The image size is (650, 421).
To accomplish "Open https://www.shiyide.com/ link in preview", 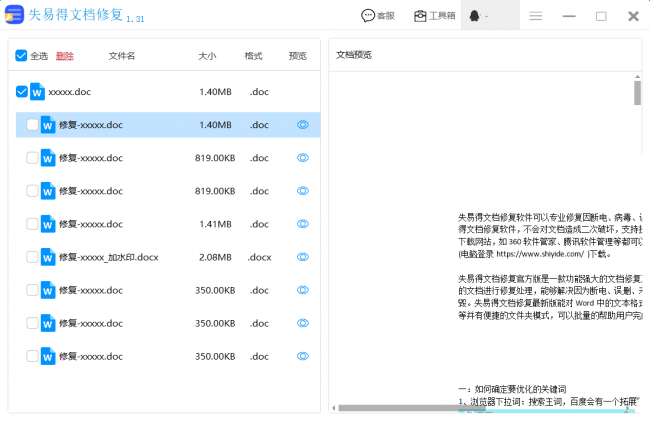I will 540,254.
